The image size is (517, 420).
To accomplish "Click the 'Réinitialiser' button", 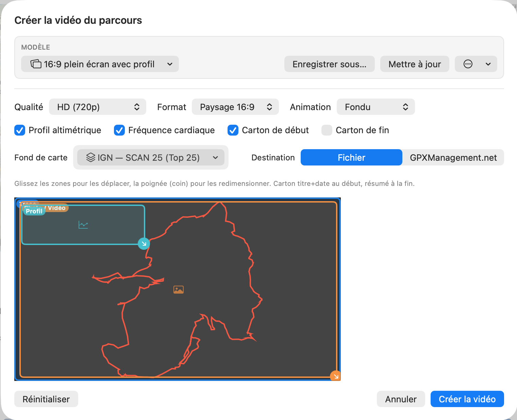I will point(46,399).
